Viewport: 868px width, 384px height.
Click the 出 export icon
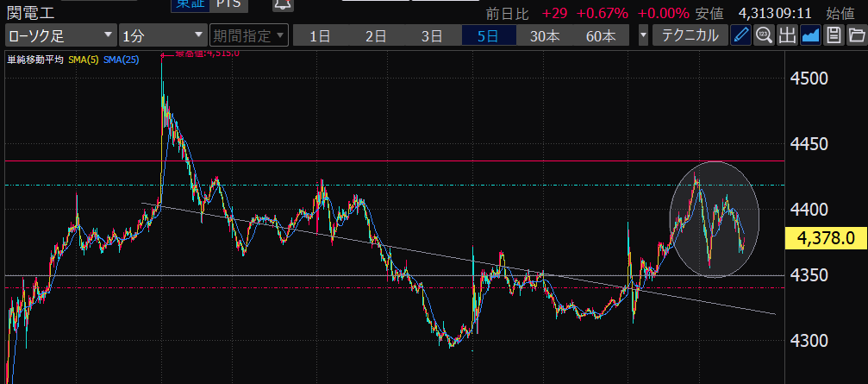[787, 35]
